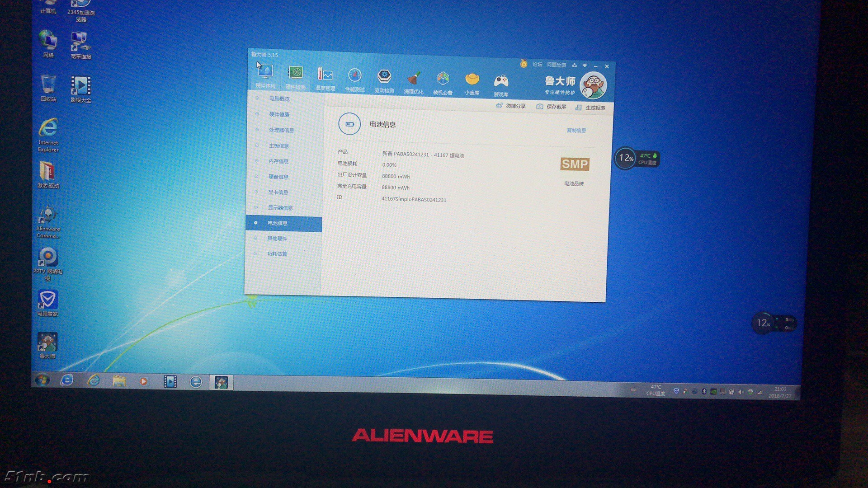Open Windows Start button on taskbar
The width and height of the screenshot is (868, 488).
tap(42, 380)
